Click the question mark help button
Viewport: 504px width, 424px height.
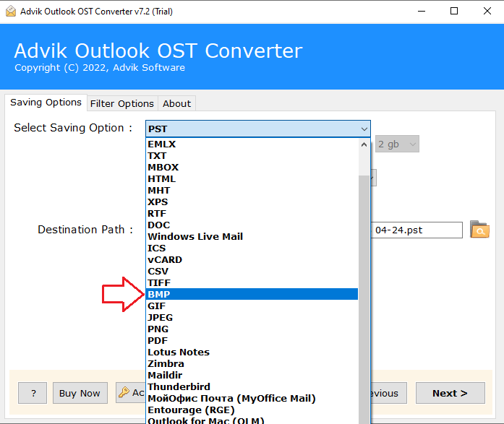click(33, 393)
